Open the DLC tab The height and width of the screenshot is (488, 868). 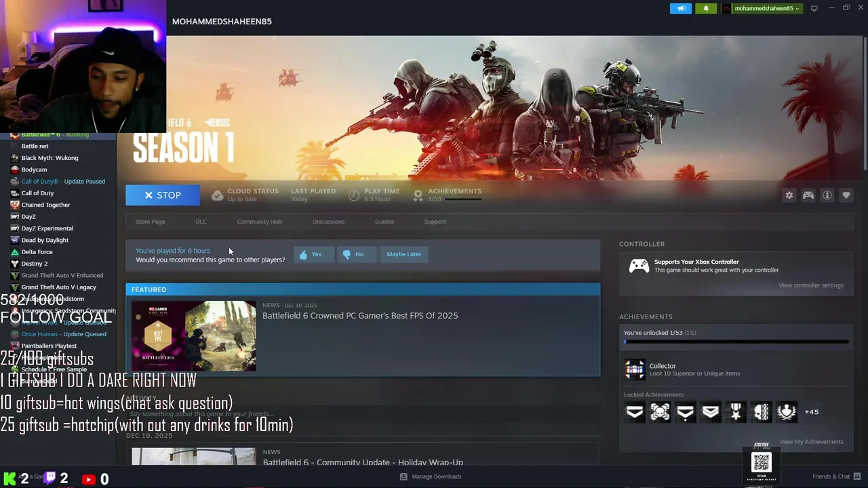[x=201, y=222]
